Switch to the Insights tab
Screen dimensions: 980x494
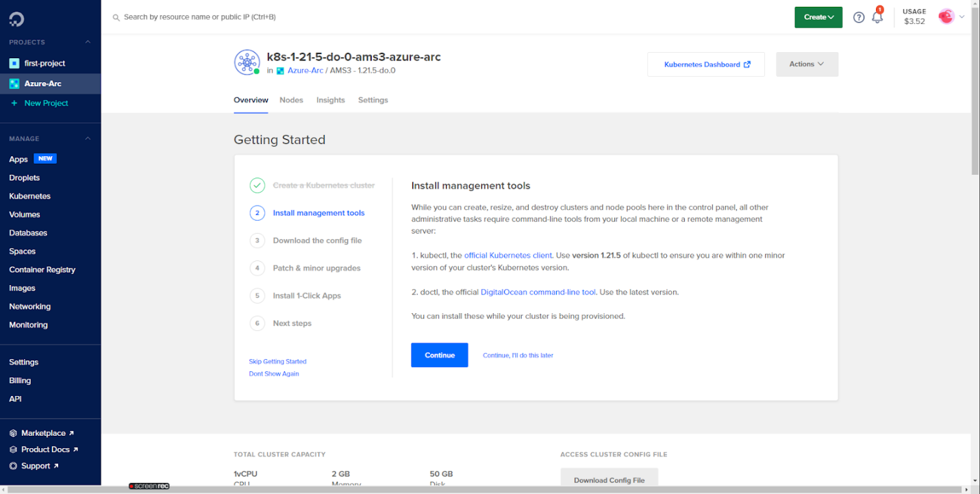[x=331, y=100]
